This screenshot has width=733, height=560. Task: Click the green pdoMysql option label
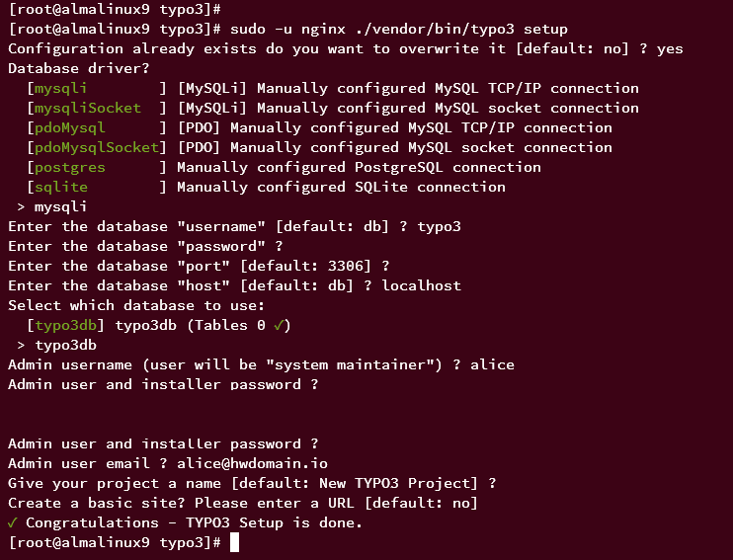[x=70, y=127]
